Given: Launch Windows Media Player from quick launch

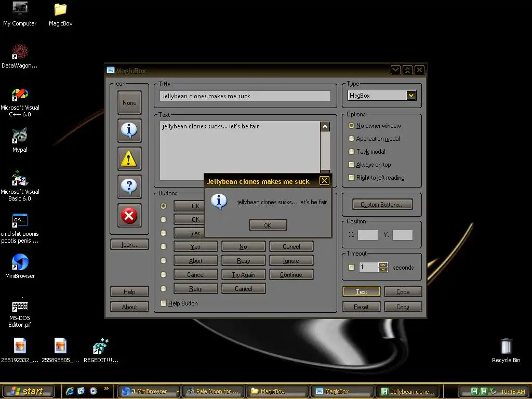Looking at the screenshot, I should [x=94, y=391].
